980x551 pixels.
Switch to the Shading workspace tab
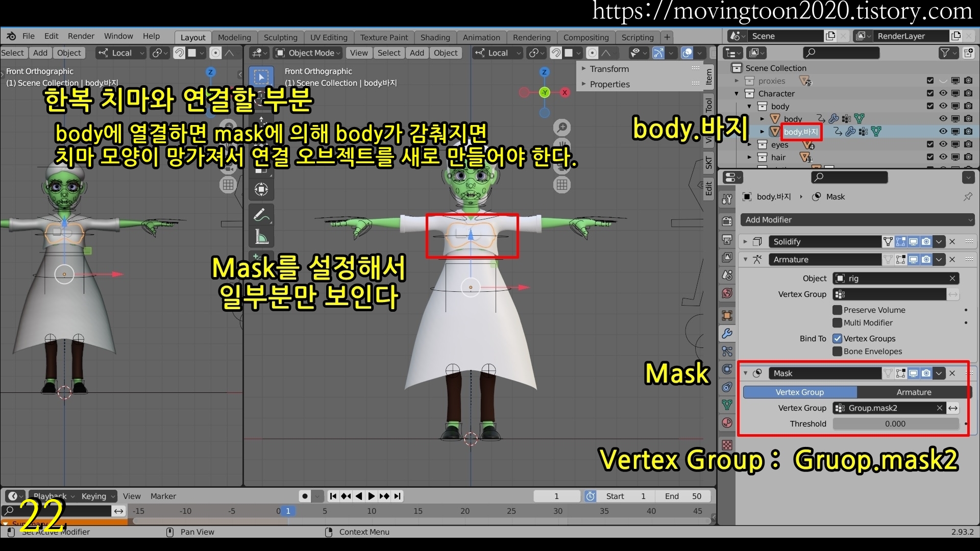coord(435,37)
